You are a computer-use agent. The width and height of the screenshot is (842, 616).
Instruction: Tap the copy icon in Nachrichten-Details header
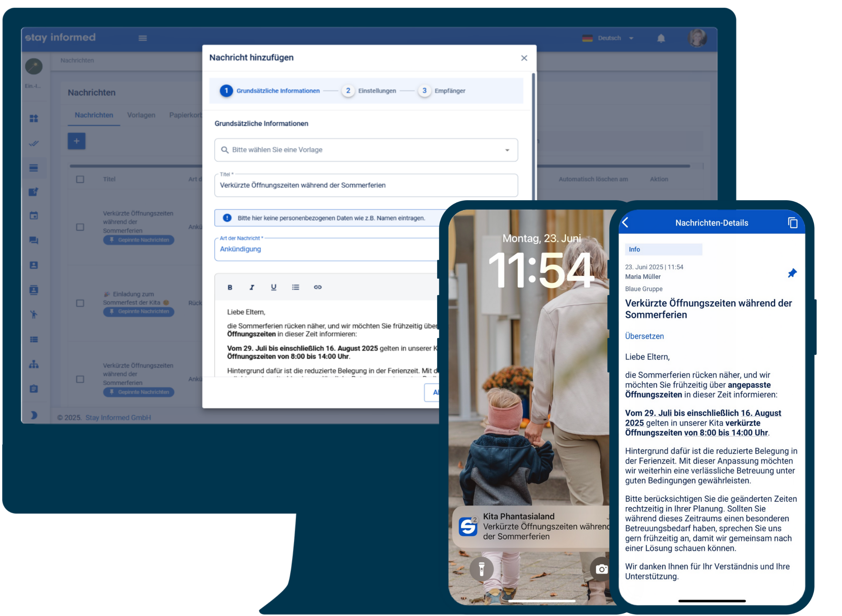coord(792,223)
